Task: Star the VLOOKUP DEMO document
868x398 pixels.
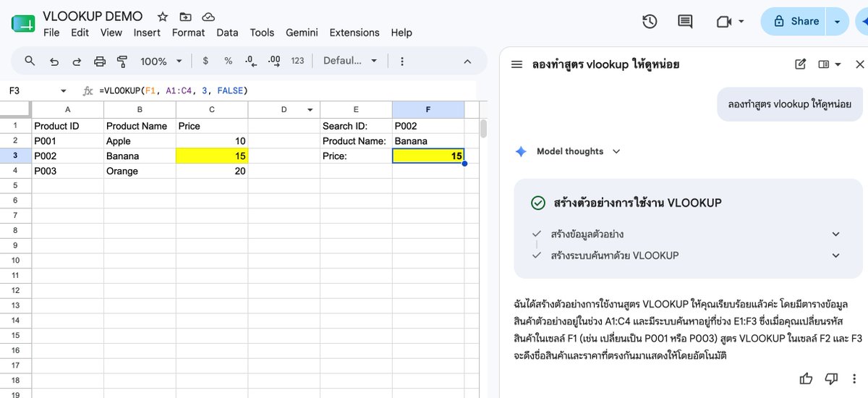Action: tap(163, 17)
